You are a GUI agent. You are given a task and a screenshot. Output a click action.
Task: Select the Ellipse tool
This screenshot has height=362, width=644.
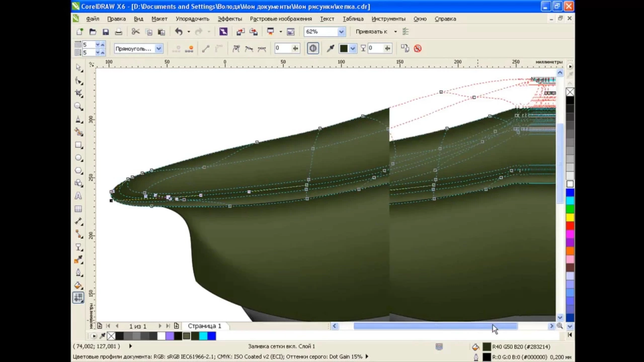tap(78, 157)
